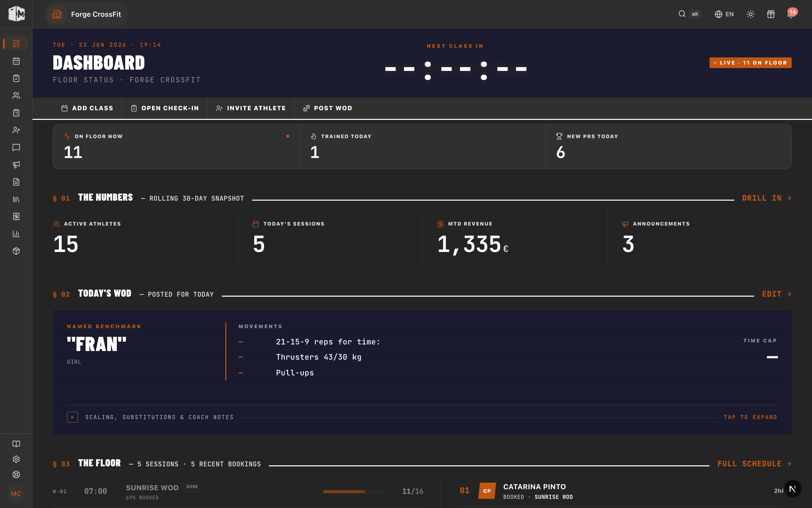Click the round N button at bottom right
812x508 pixels.
pos(792,489)
